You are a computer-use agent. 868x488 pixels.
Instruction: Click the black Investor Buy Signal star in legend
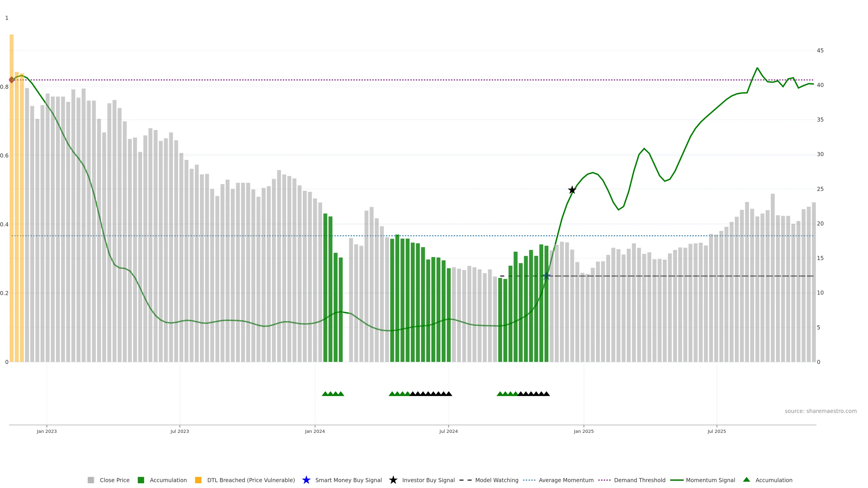[393, 480]
